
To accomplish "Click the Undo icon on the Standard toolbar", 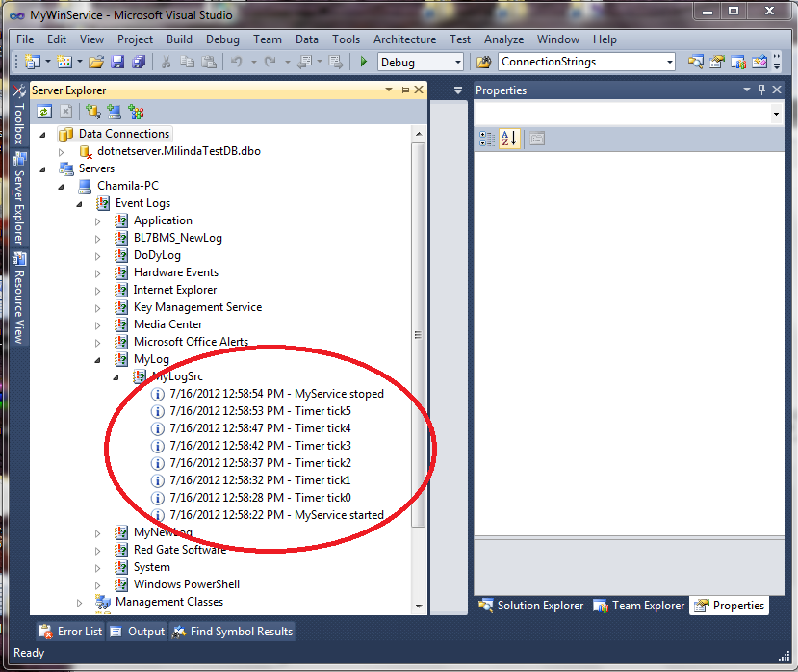I will pos(236,61).
